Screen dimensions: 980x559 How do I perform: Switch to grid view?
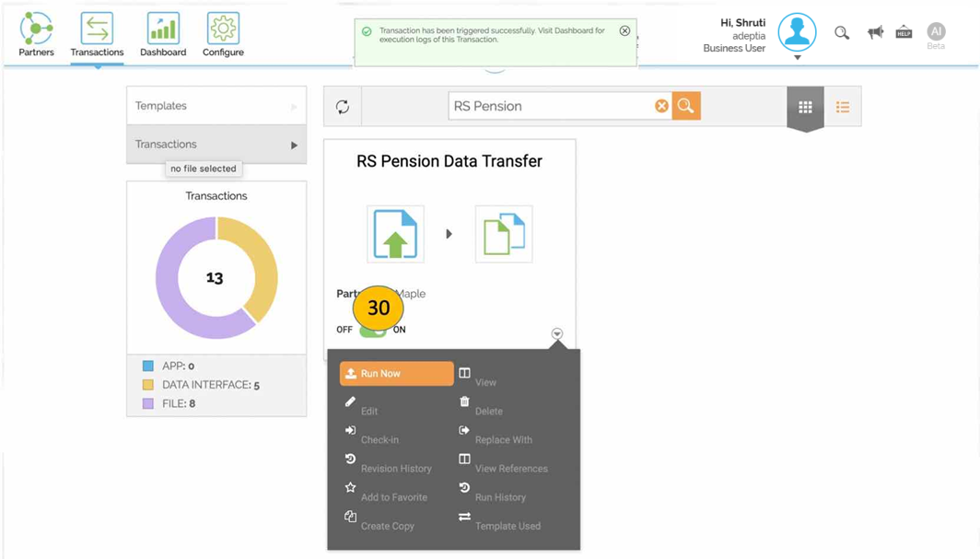point(805,107)
